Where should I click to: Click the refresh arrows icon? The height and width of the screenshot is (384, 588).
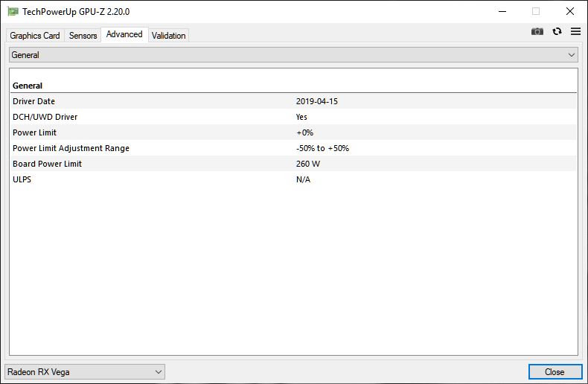[557, 31]
